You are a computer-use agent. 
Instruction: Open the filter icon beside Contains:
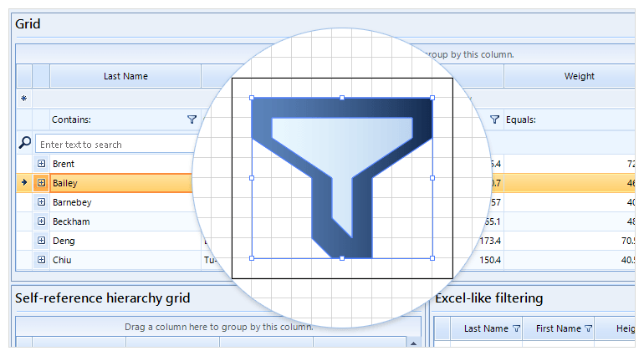point(192,120)
